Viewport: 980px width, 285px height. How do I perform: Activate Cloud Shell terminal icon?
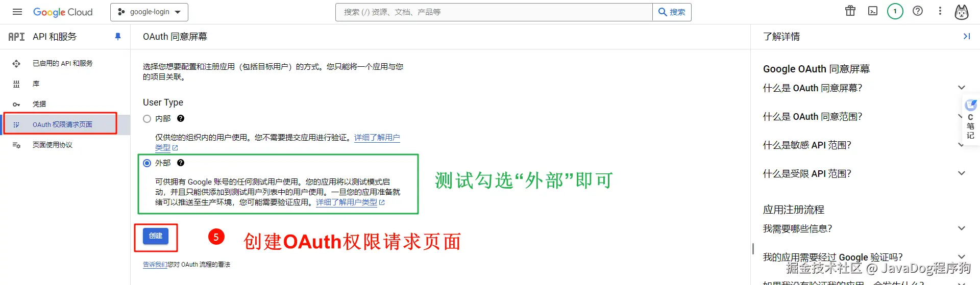click(873, 11)
